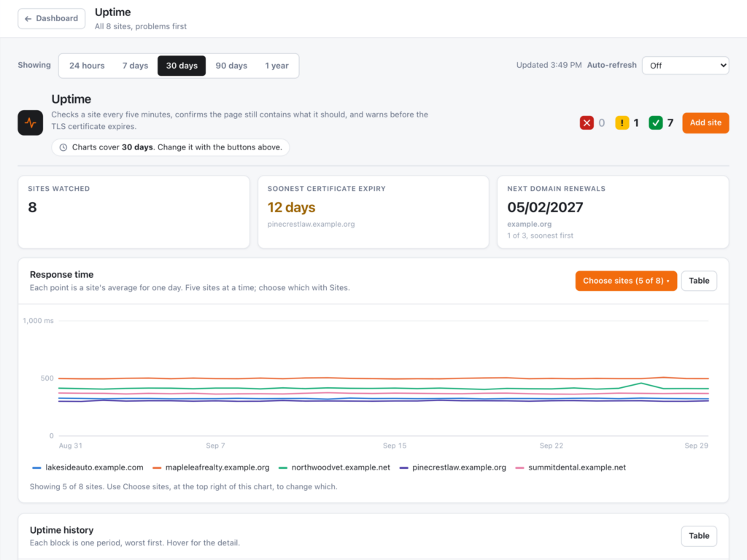This screenshot has height=560, width=747.
Task: Toggle northwoodvet.example.net legend swatch
Action: point(283,468)
